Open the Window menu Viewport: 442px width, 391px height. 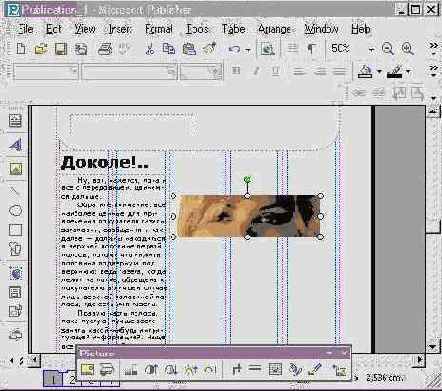[321, 29]
